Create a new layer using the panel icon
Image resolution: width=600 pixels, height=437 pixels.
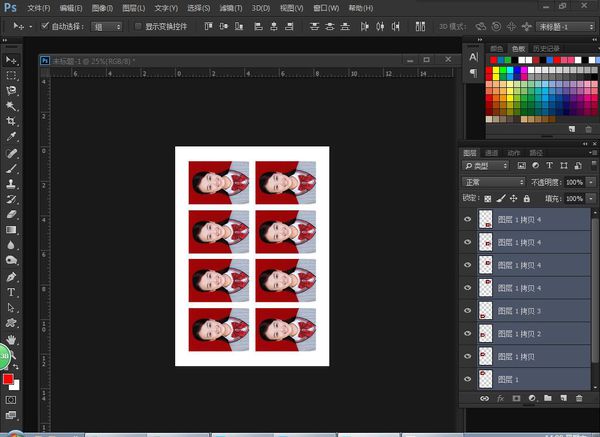click(x=561, y=399)
